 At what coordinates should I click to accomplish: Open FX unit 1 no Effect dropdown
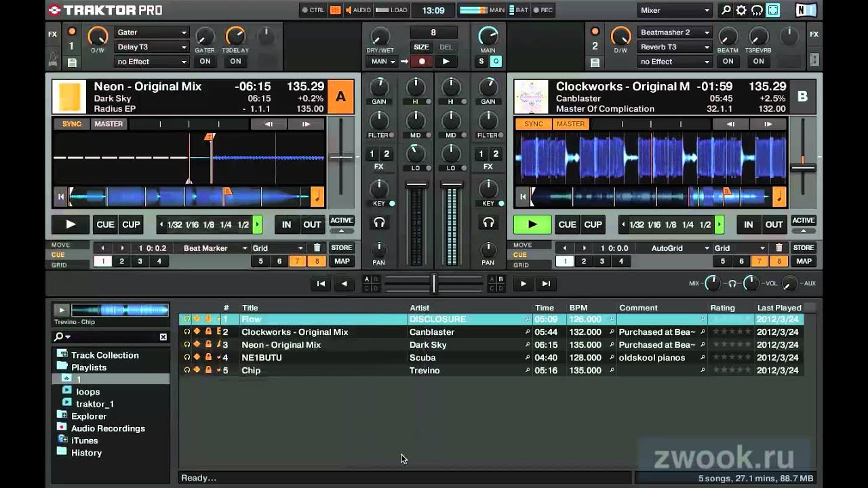tap(151, 62)
